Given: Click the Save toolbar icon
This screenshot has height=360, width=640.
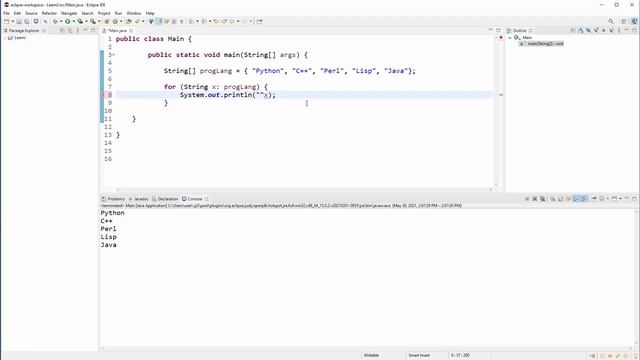Looking at the screenshot, I should (19, 21).
